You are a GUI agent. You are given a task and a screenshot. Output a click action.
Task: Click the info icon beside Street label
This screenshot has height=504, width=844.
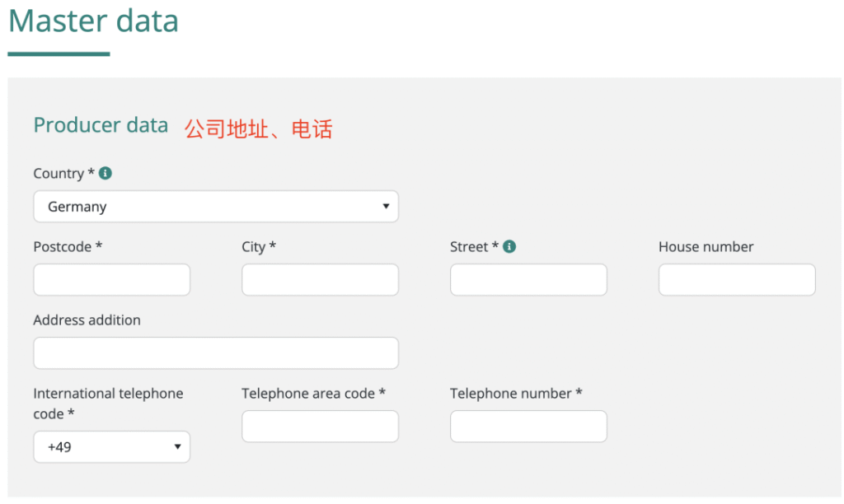[x=509, y=246]
